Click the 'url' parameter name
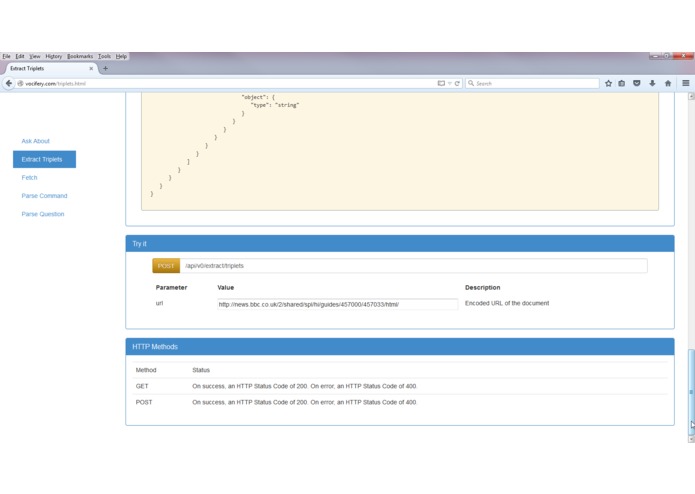The width and height of the screenshot is (695, 494). (160, 303)
